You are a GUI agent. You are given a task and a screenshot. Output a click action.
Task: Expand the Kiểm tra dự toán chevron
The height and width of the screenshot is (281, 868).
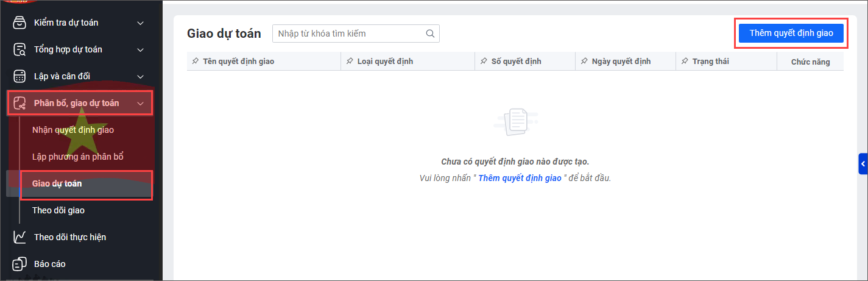pos(141,23)
